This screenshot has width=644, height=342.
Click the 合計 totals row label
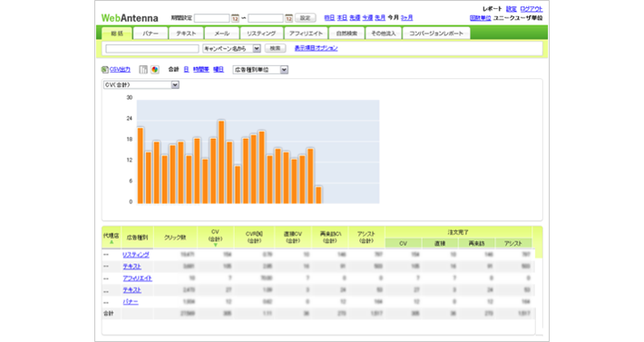pos(109,314)
